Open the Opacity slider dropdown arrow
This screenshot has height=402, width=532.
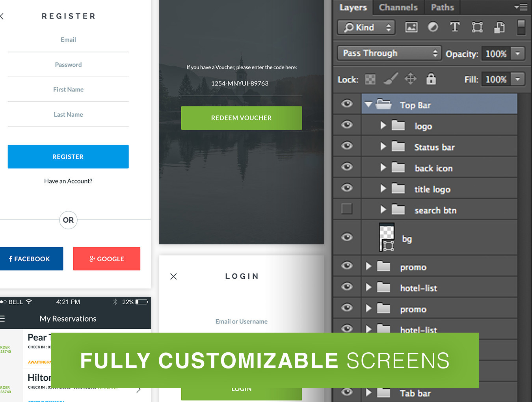pos(518,53)
